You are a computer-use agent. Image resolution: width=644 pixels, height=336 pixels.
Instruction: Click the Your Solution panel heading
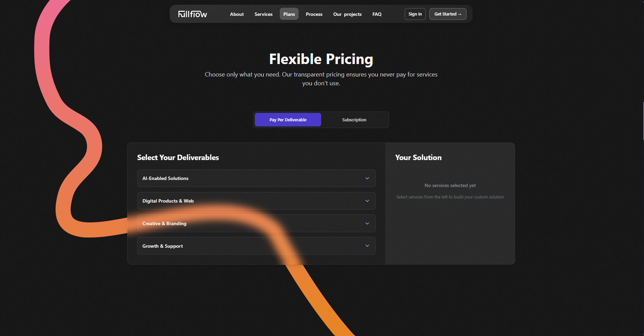(x=418, y=158)
